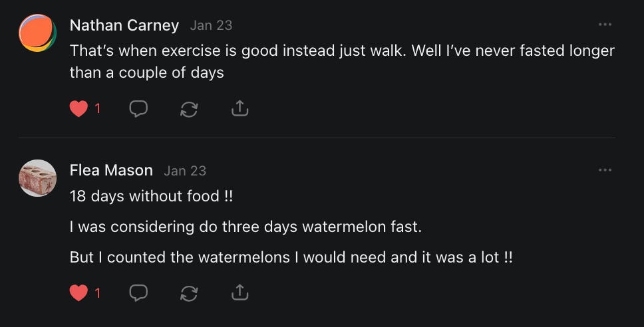Viewport: 644px width, 327px height.
Task: Share Nathan Carney's comment
Action: (240, 109)
